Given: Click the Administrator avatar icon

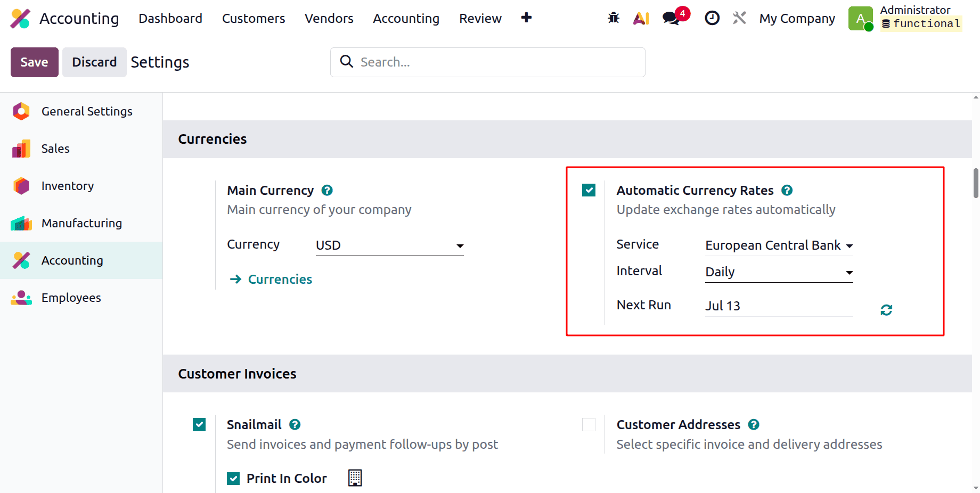Looking at the screenshot, I should [x=861, y=19].
